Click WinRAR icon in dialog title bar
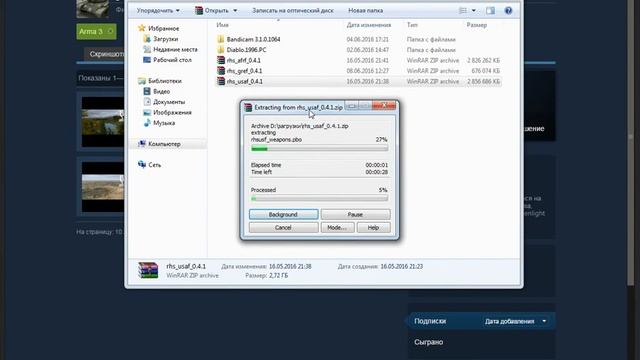This screenshot has height=360, width=640. 248,107
